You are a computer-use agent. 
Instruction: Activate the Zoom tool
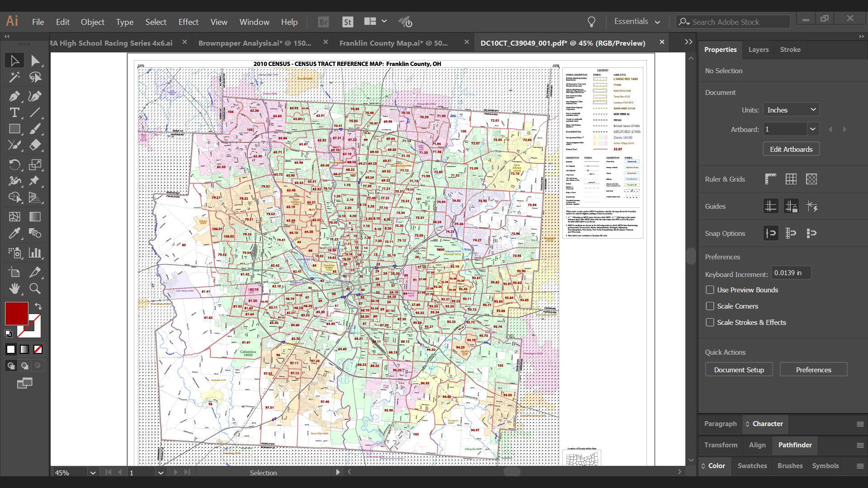click(35, 289)
